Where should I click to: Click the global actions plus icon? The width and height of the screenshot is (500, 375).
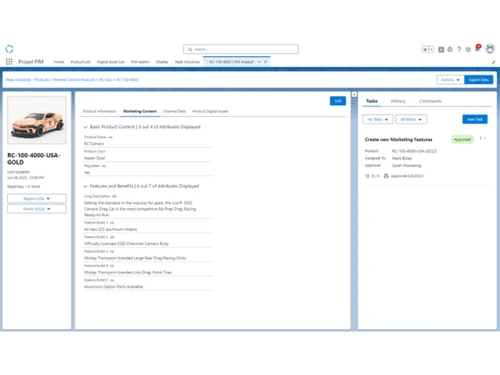click(x=441, y=49)
